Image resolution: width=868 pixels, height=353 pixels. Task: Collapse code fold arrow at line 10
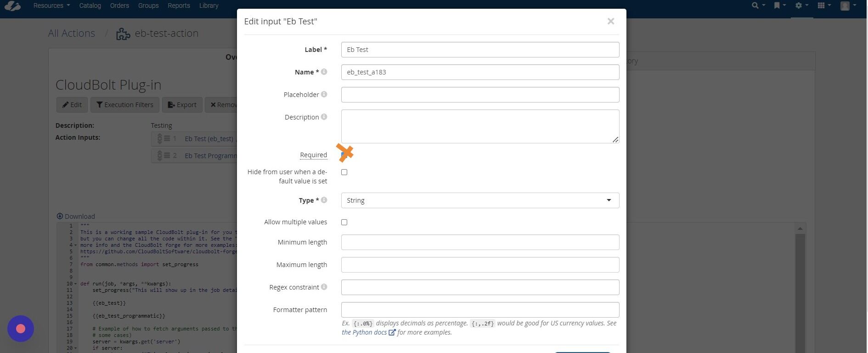click(76, 284)
